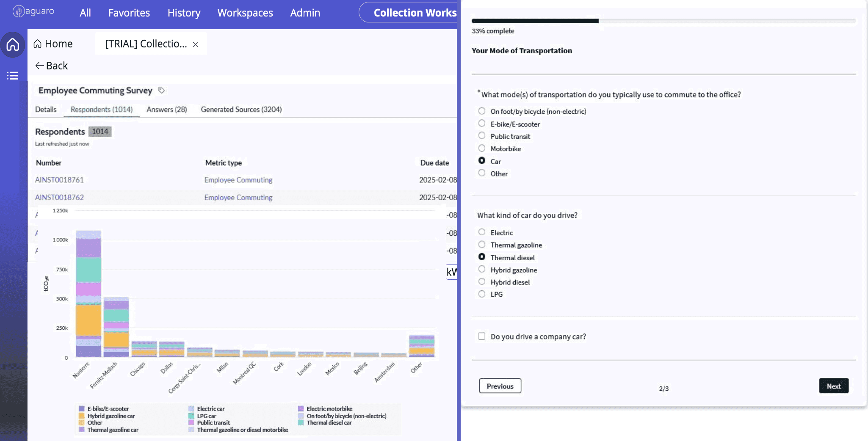Screen dimensions: 868x441
Task: Switch to the Generated Sources (3204) tab
Action: (241, 109)
